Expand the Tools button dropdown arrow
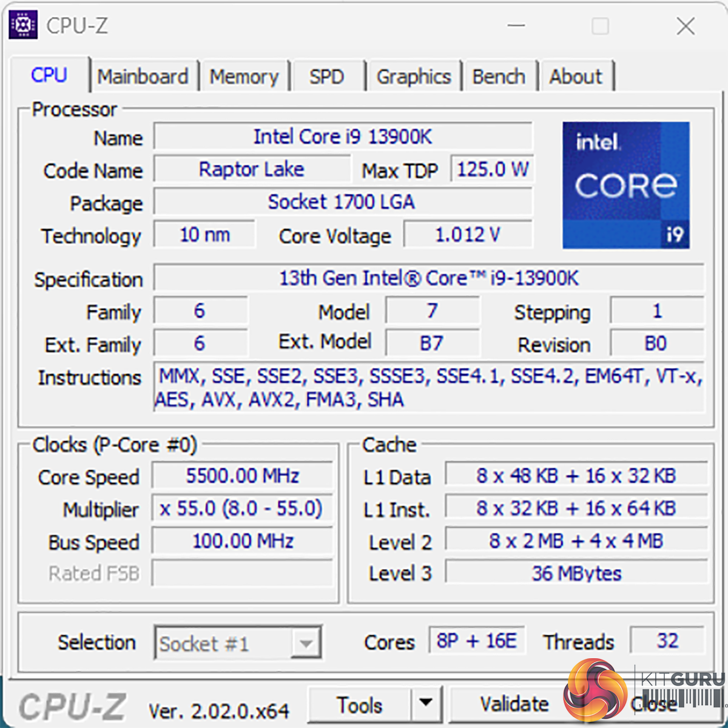 pyautogui.click(x=426, y=704)
